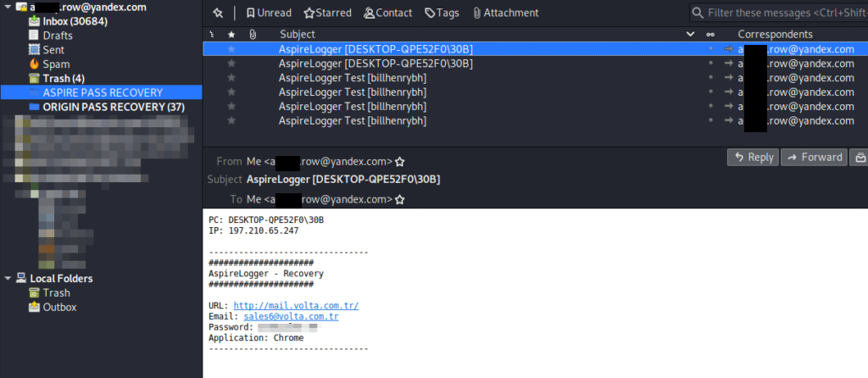Click the star next to From address
868x378 pixels.
pyautogui.click(x=400, y=162)
